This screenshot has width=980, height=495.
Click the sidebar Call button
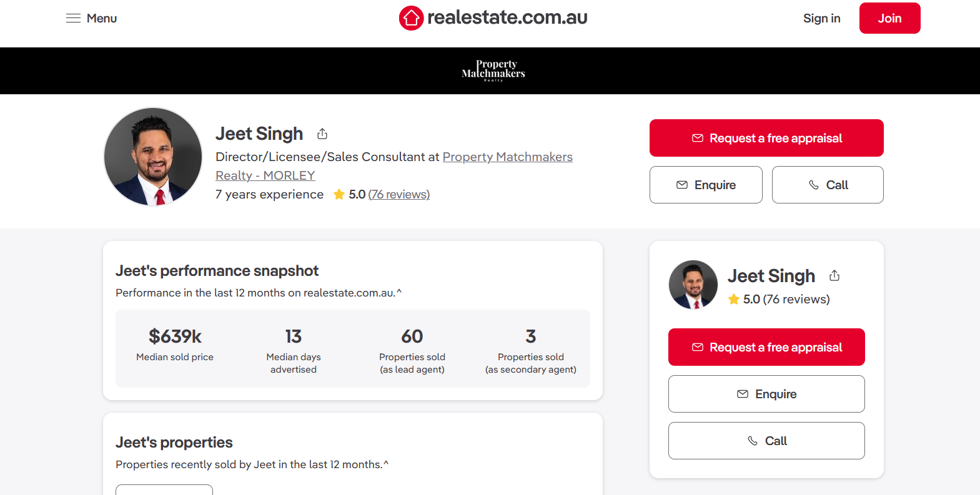pyautogui.click(x=766, y=441)
